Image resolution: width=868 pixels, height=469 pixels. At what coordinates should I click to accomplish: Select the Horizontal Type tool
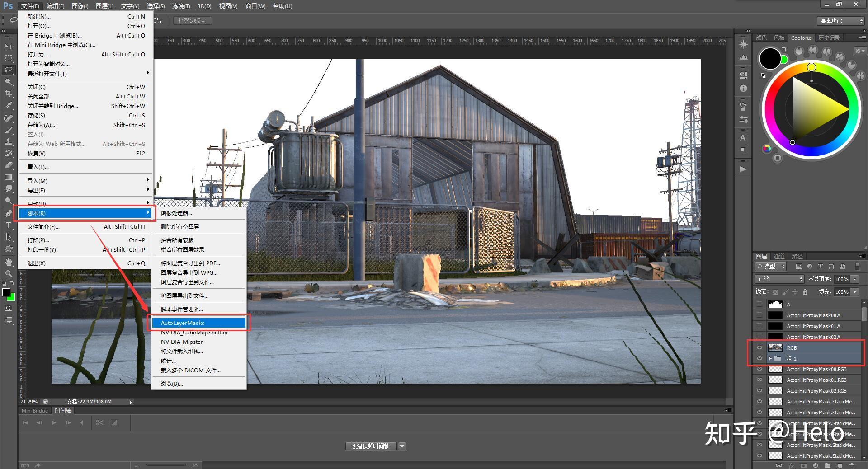8,225
